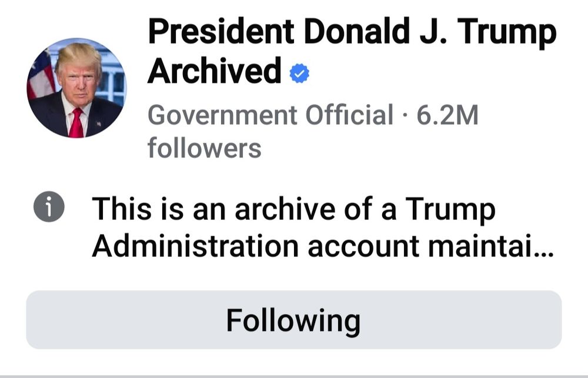The height and width of the screenshot is (378, 588).
Task: Click the word Archived in the title
Action: [214, 71]
